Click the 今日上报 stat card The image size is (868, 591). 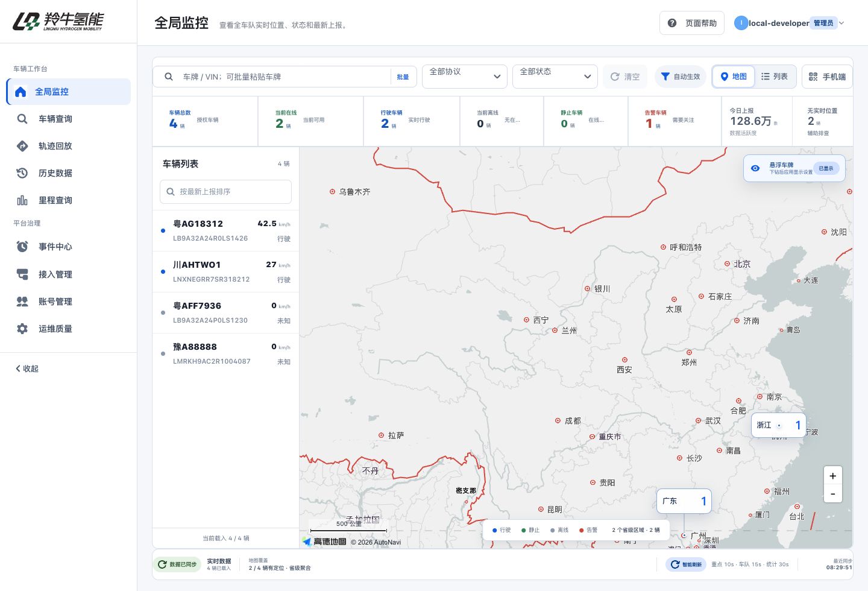pos(756,121)
